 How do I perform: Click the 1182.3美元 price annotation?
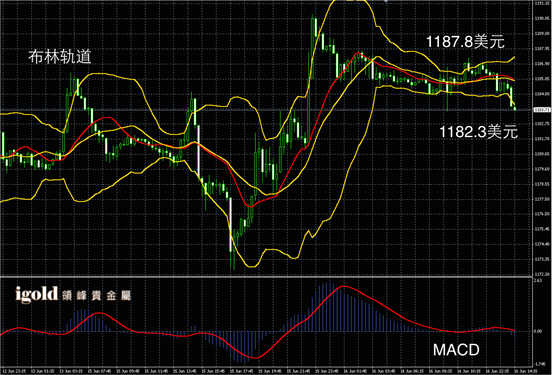(478, 132)
